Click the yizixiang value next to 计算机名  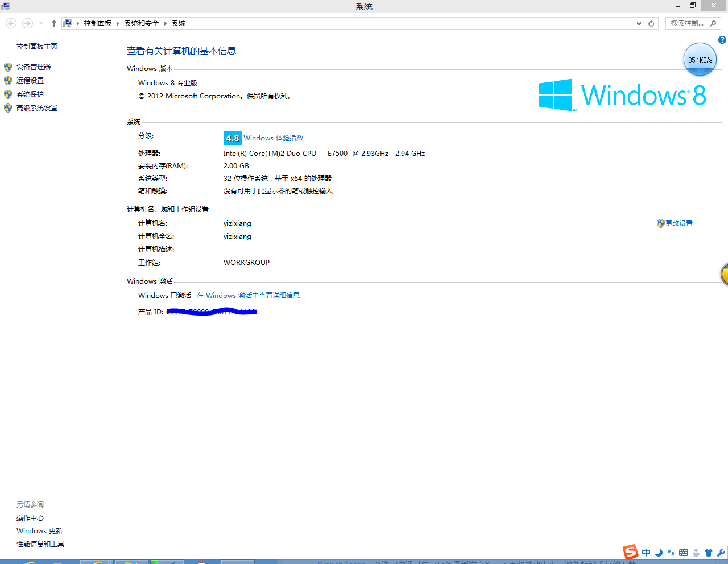point(237,223)
